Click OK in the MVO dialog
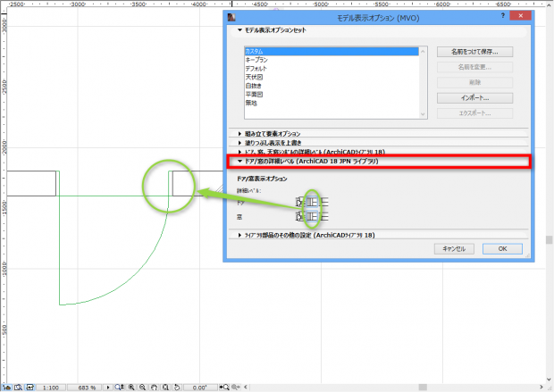Screen dimensions: 554x392 (502, 249)
